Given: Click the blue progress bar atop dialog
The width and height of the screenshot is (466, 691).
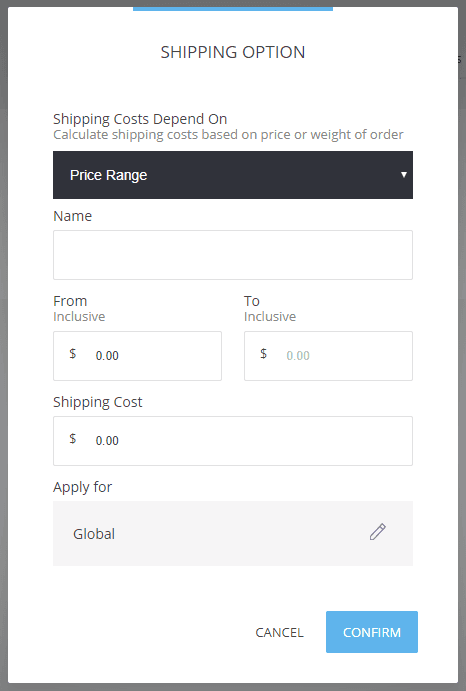Looking at the screenshot, I should [233, 8].
